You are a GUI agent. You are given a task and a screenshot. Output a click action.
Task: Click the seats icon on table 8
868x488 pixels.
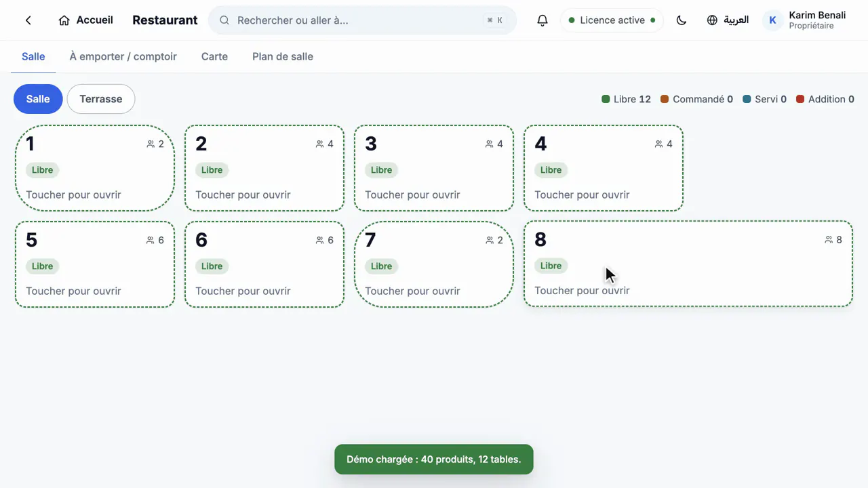(x=829, y=239)
